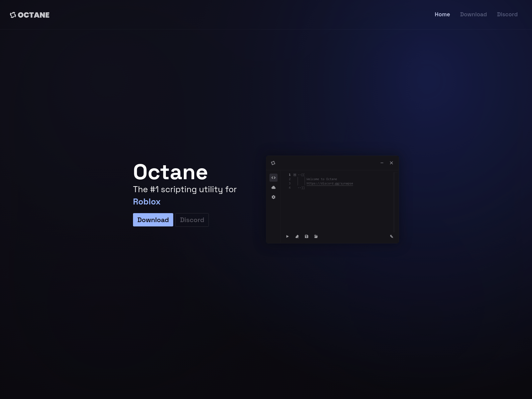Click the large 'Octane' heading
The height and width of the screenshot is (399, 532).
pyautogui.click(x=170, y=172)
